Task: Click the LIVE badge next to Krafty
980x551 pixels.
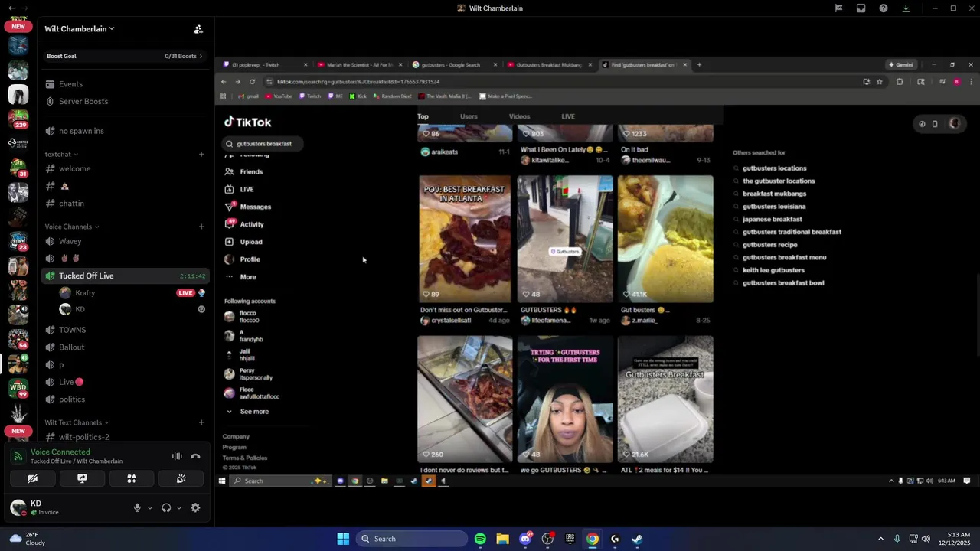Action: click(185, 293)
